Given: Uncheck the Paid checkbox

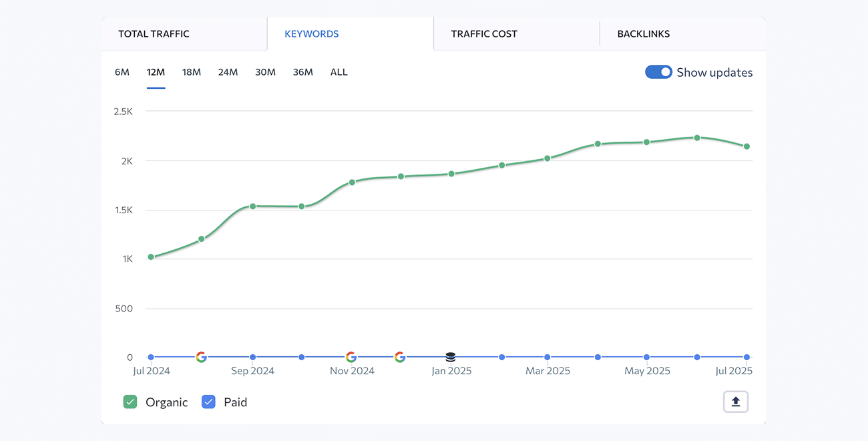Looking at the screenshot, I should click(208, 402).
